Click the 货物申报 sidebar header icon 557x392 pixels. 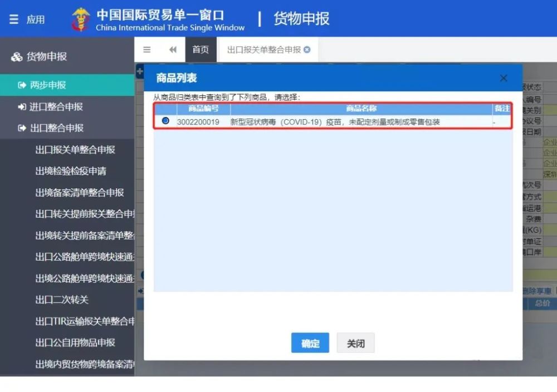click(16, 57)
